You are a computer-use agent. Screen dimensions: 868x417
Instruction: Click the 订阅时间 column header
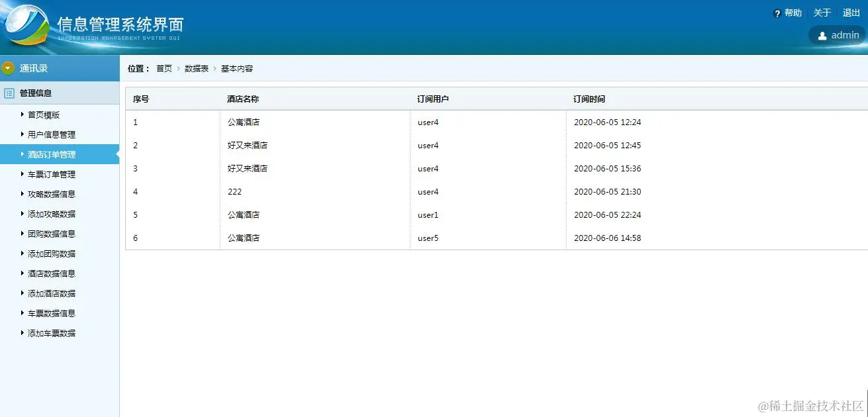[x=589, y=99]
